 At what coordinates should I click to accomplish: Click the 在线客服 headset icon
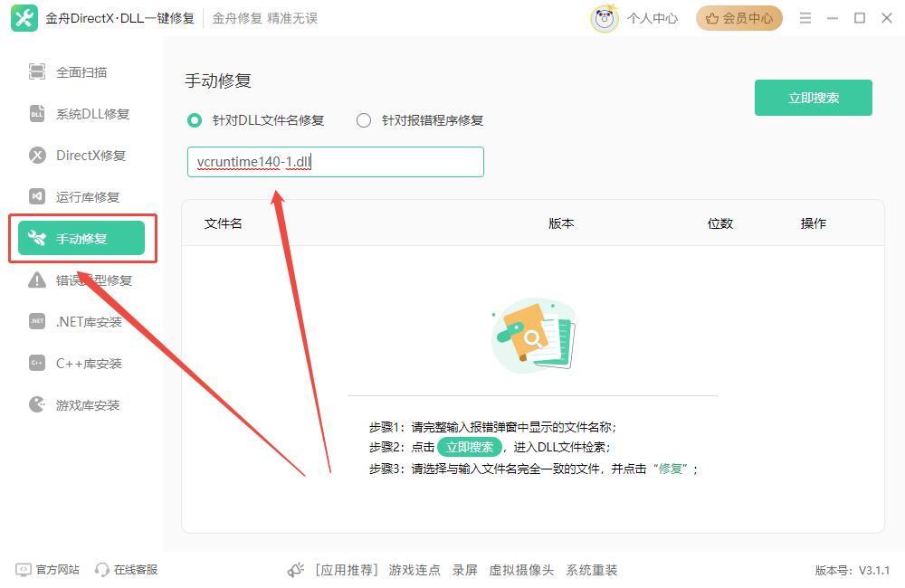pyautogui.click(x=102, y=570)
